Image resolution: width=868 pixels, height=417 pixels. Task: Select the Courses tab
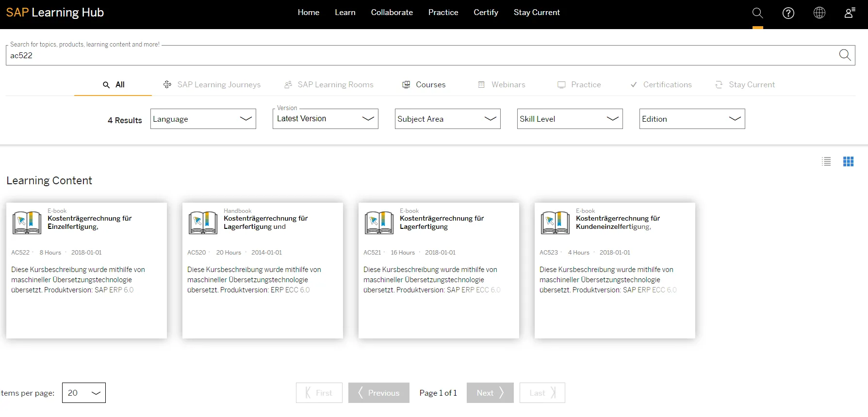[x=424, y=84]
